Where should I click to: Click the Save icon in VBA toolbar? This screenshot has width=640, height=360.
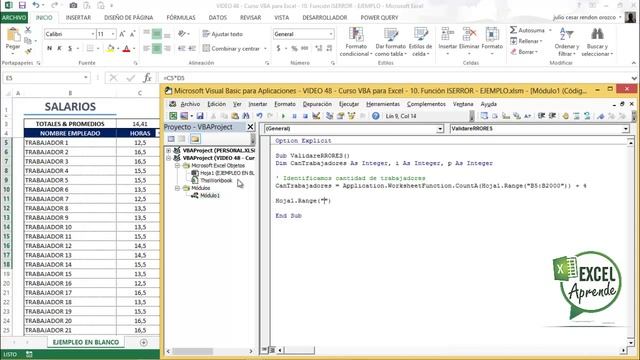pyautogui.click(x=200, y=116)
